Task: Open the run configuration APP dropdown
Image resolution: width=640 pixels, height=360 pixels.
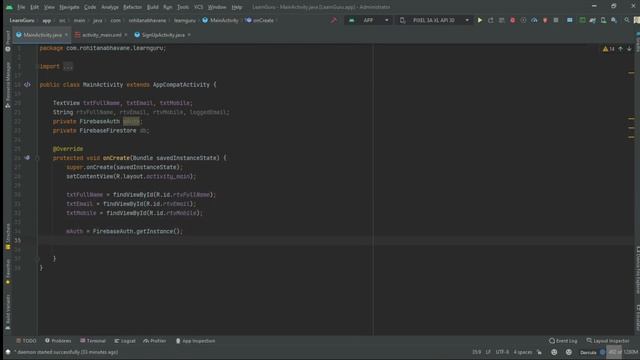Action: coord(368,20)
